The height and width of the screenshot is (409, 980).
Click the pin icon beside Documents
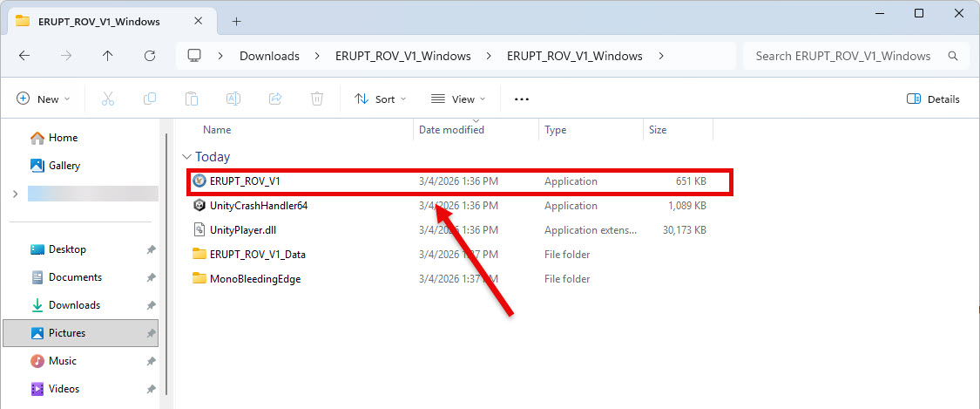(151, 277)
